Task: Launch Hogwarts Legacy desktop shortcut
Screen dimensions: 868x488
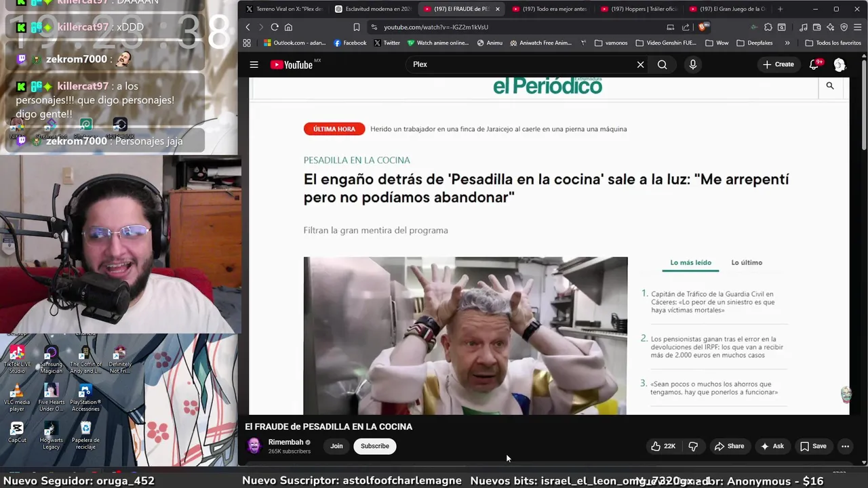Action: (x=51, y=436)
